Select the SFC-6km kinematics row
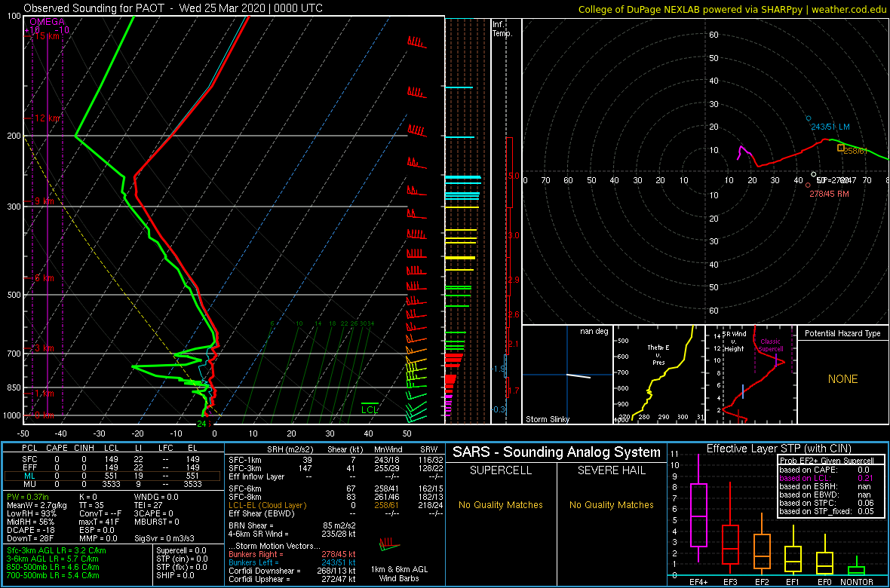Image resolution: width=890 pixels, height=588 pixels. [x=336, y=488]
